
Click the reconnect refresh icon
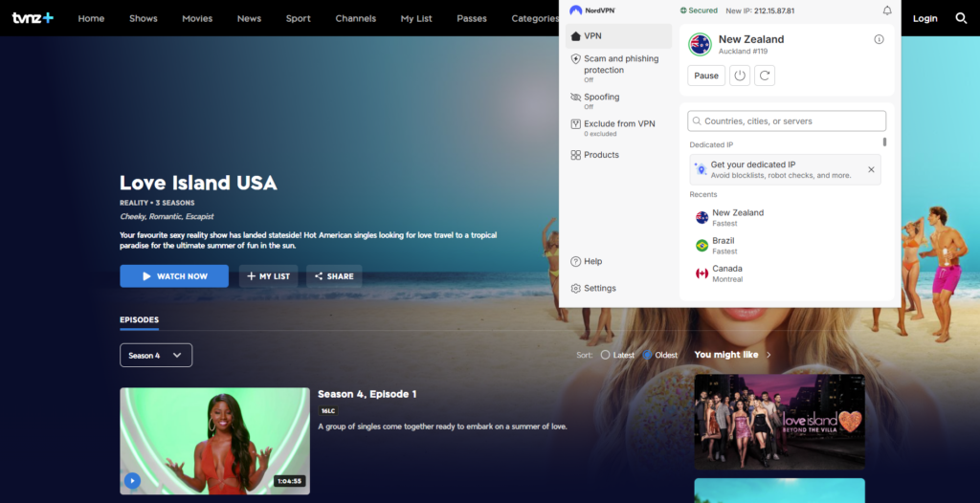click(x=765, y=76)
